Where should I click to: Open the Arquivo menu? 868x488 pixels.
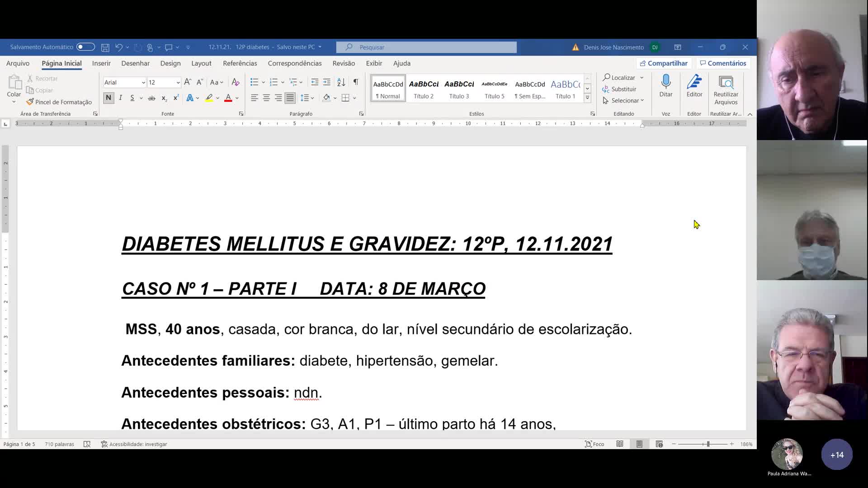18,63
